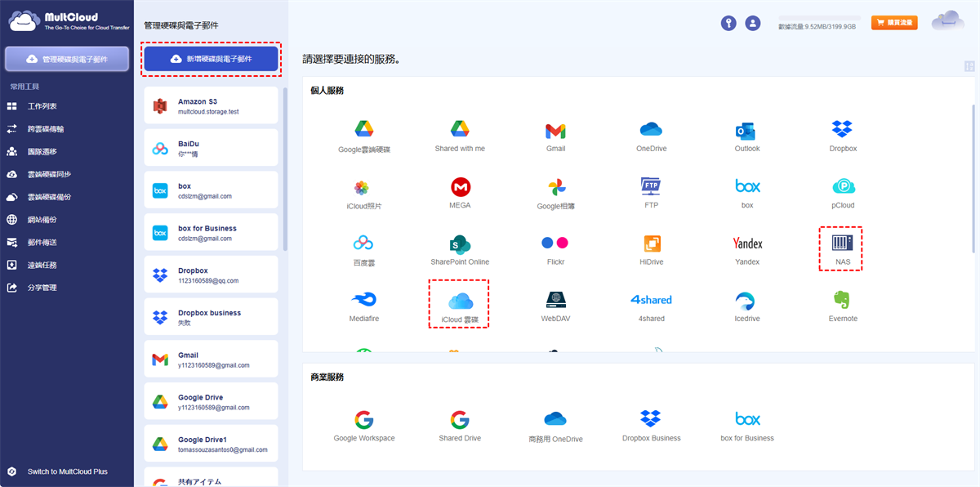Click the Outlook service icon
Screen dimensions: 980x487
746,130
